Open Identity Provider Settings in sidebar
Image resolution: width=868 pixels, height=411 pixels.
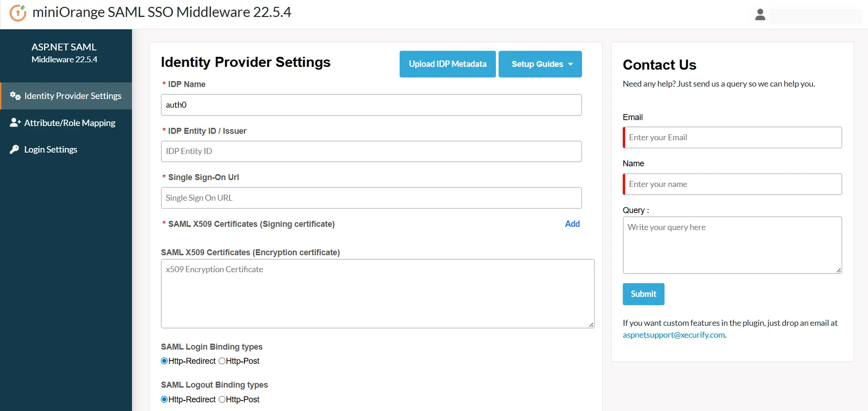66,96
